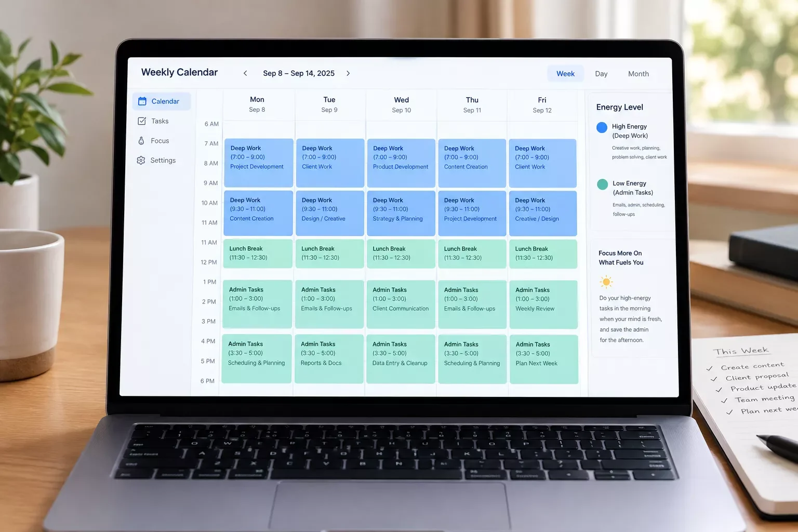Open Friday's Creative / Design block

pyautogui.click(x=543, y=214)
